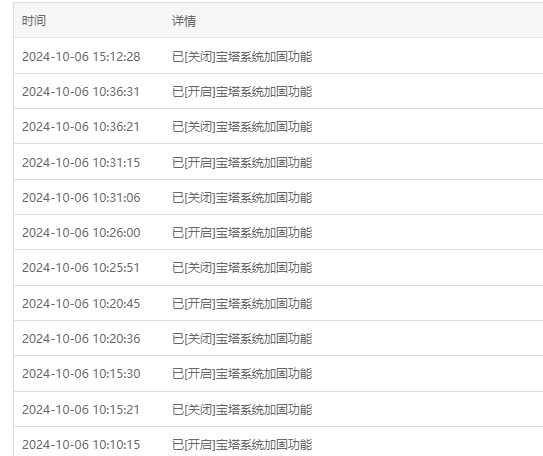
Task: Select the log row at 10:20:45
Action: [x=278, y=304]
